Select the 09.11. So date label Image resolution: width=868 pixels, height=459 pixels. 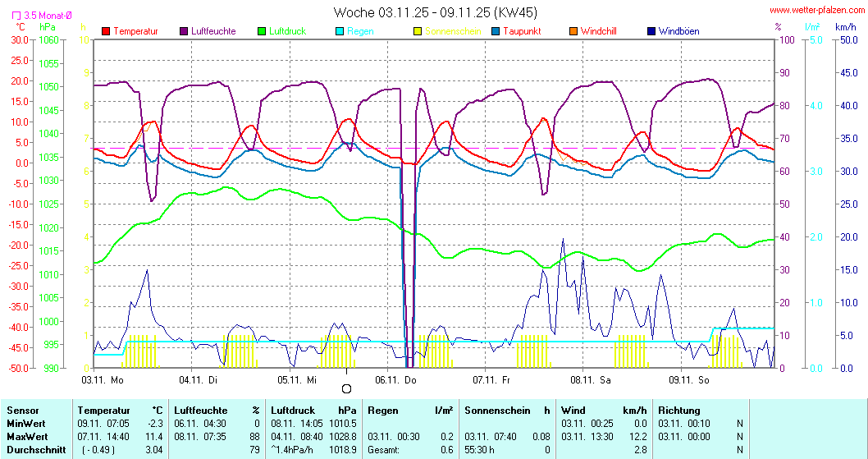pyautogui.click(x=688, y=379)
